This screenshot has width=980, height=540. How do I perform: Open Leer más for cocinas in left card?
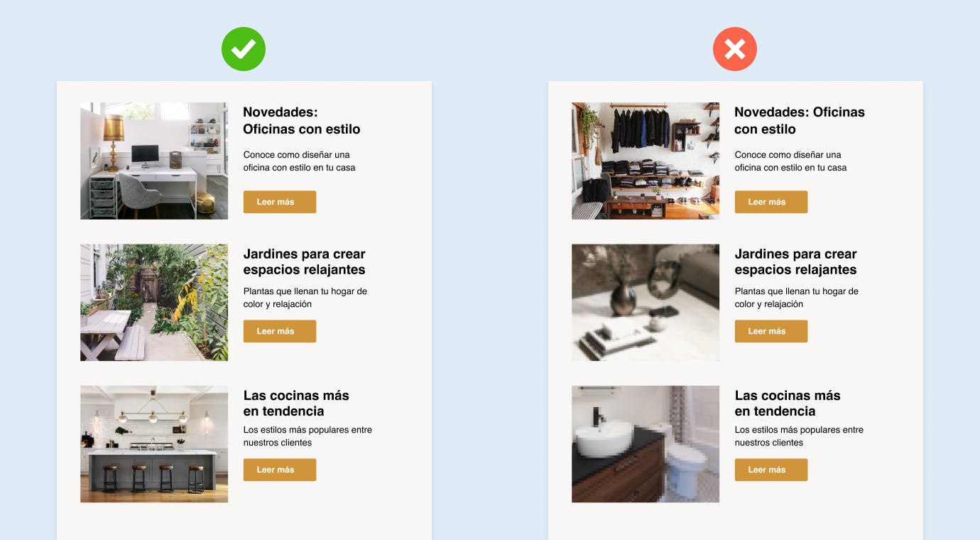[280, 470]
